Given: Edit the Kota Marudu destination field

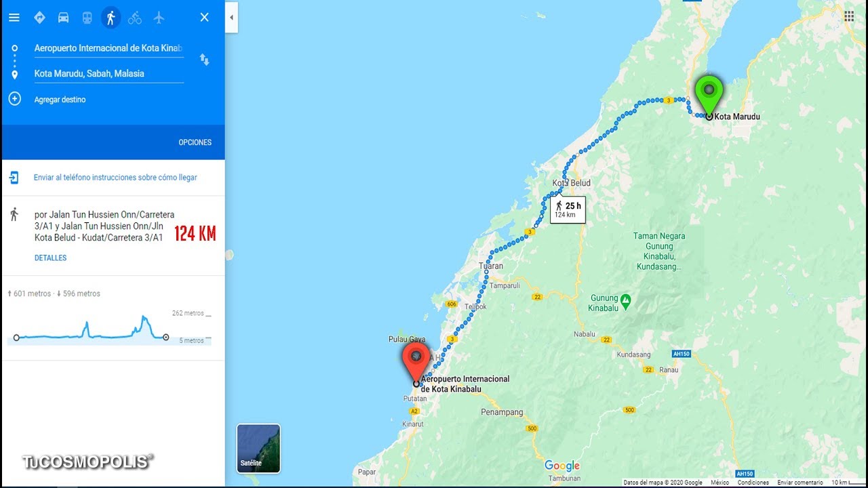Looking at the screenshot, I should 108,74.
